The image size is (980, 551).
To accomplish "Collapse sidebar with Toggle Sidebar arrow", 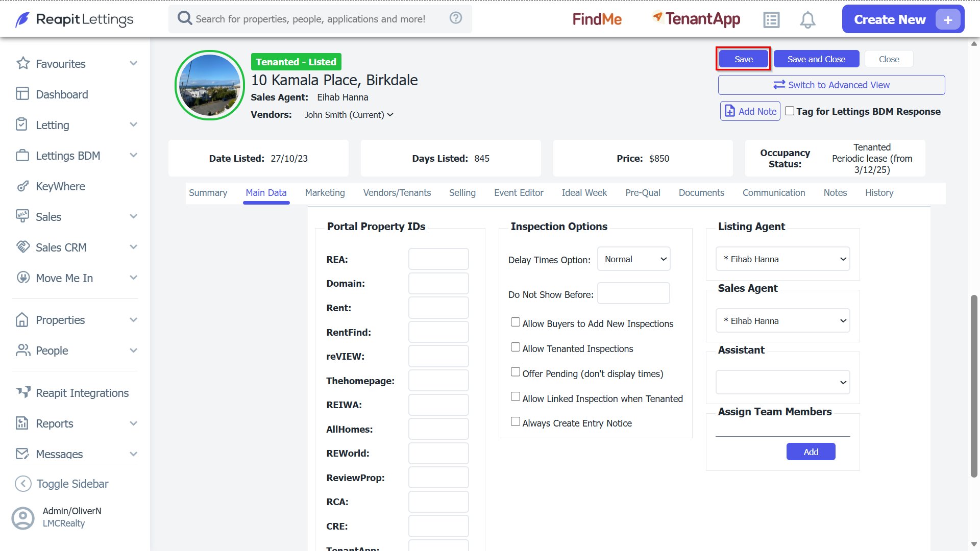I will tap(23, 484).
